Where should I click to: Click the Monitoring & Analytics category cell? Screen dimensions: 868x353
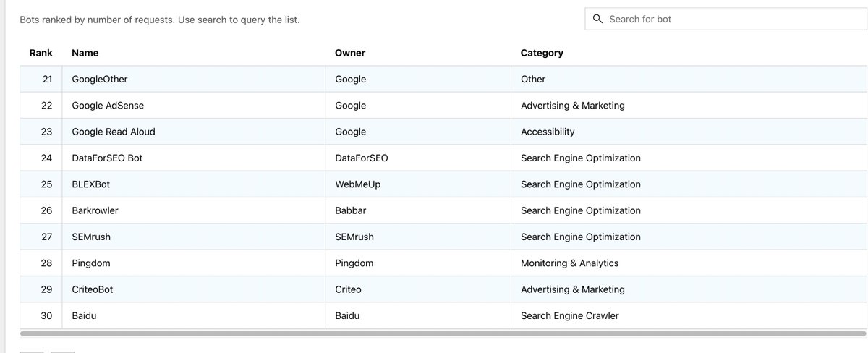688,263
